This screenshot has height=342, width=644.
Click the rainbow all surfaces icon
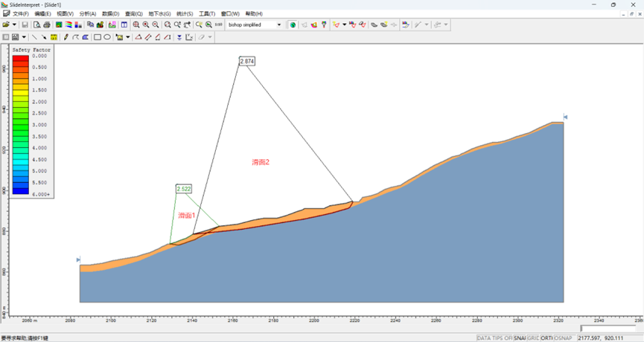click(314, 25)
